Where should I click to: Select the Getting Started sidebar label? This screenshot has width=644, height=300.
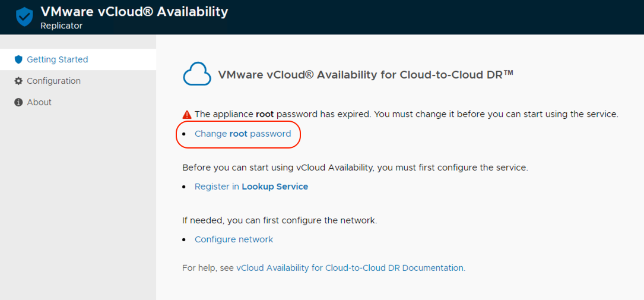[58, 59]
